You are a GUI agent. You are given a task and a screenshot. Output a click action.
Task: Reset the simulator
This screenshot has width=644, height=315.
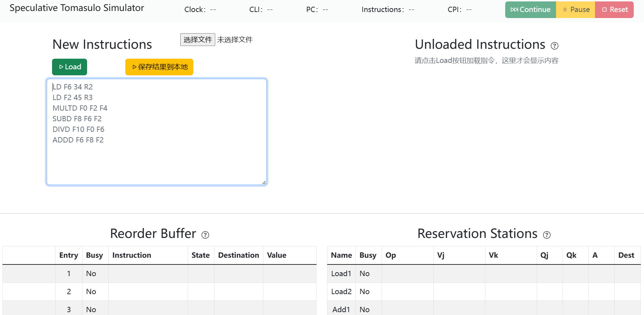click(615, 10)
